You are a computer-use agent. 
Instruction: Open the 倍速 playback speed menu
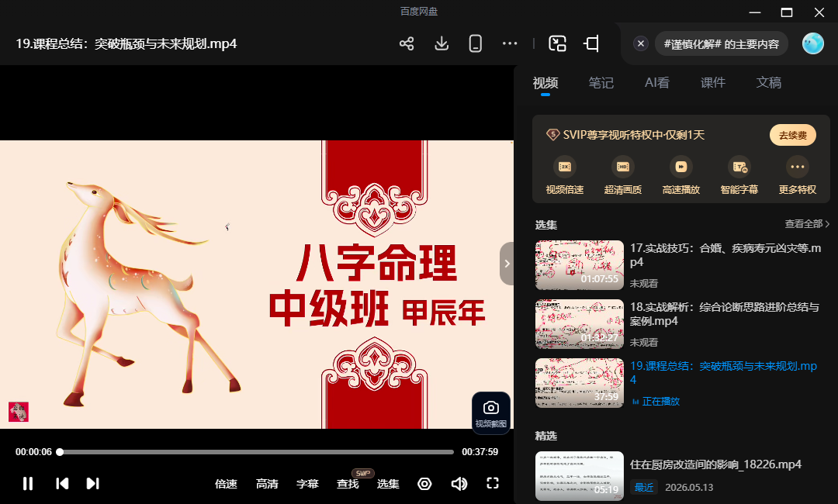[226, 484]
